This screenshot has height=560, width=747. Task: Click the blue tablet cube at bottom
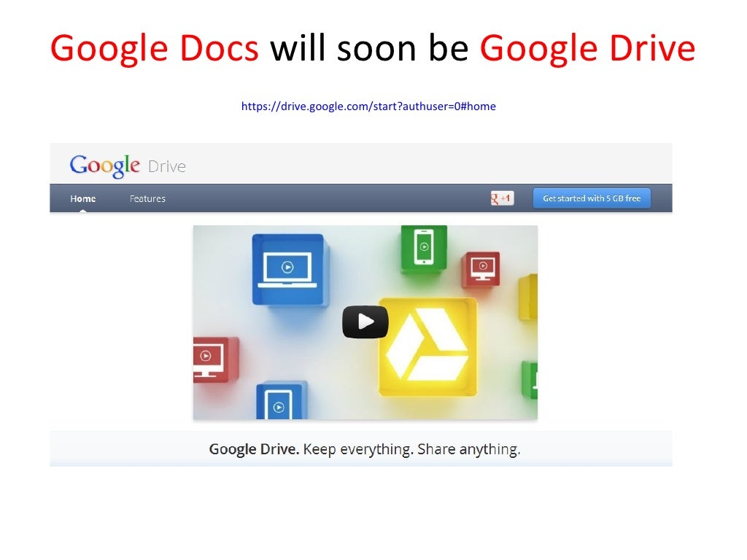click(281, 401)
